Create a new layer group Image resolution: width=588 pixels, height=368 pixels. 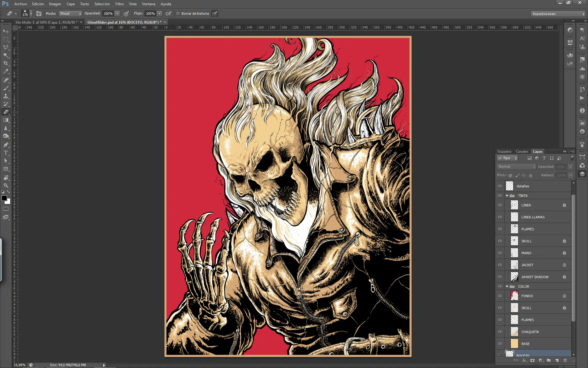[x=549, y=360]
